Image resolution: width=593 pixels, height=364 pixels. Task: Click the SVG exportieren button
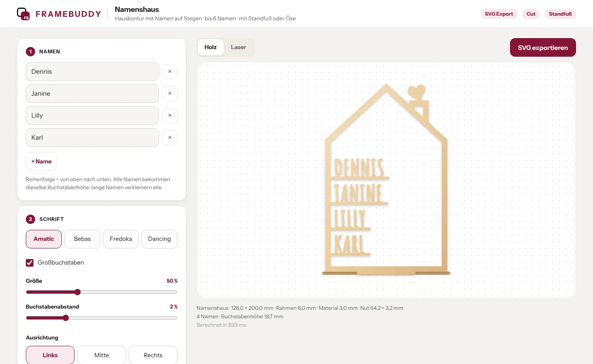[x=543, y=47]
